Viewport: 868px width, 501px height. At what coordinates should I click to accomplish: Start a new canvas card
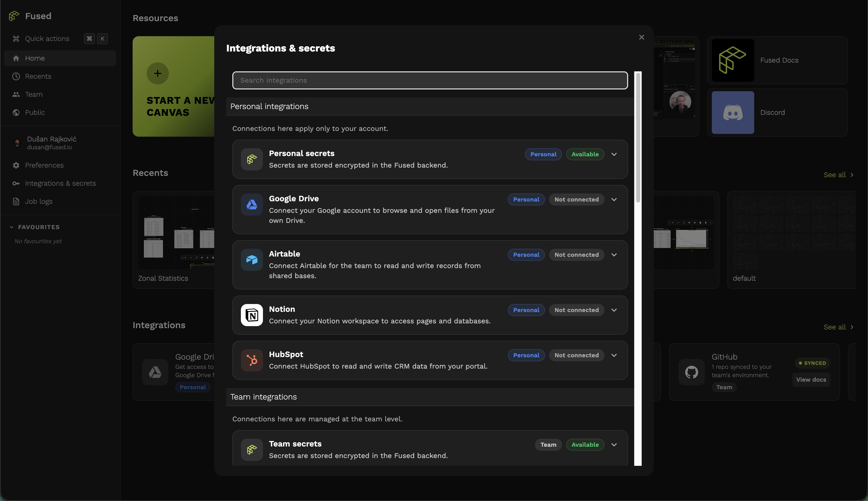(173, 86)
